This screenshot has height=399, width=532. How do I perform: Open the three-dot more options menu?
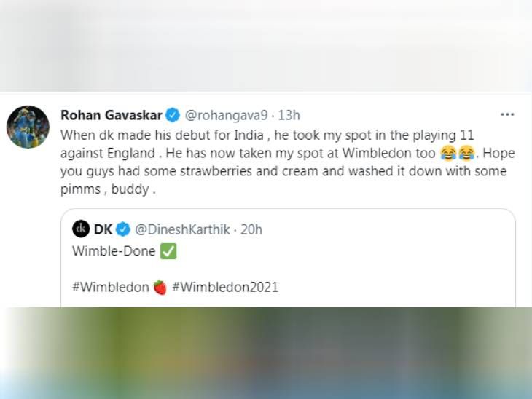tap(507, 114)
